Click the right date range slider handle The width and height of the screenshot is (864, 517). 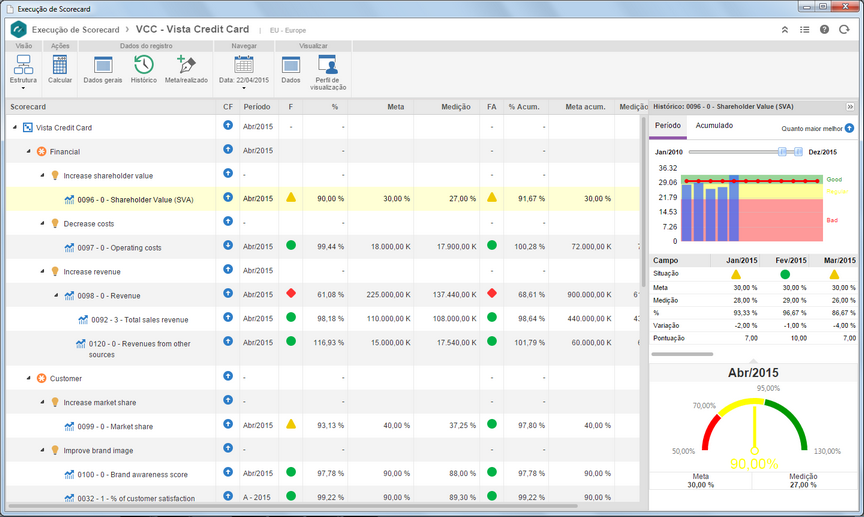[798, 152]
